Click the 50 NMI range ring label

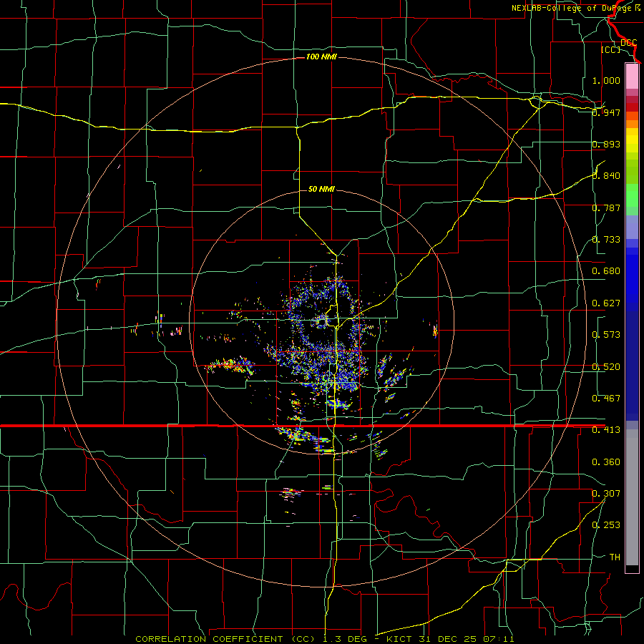321,189
